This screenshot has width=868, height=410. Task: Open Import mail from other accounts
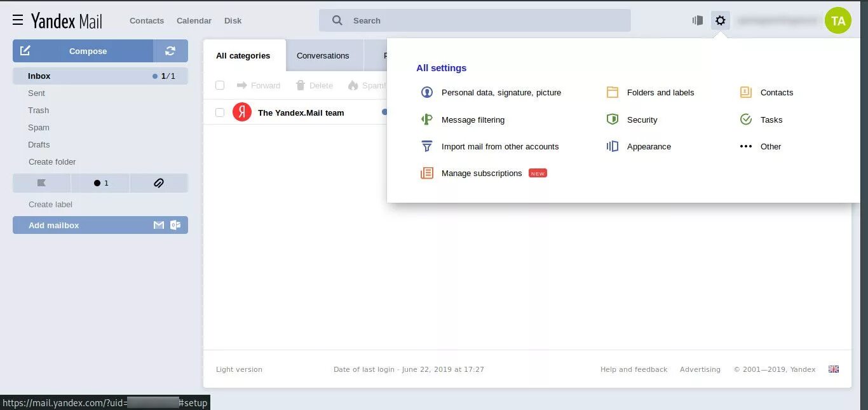(500, 146)
